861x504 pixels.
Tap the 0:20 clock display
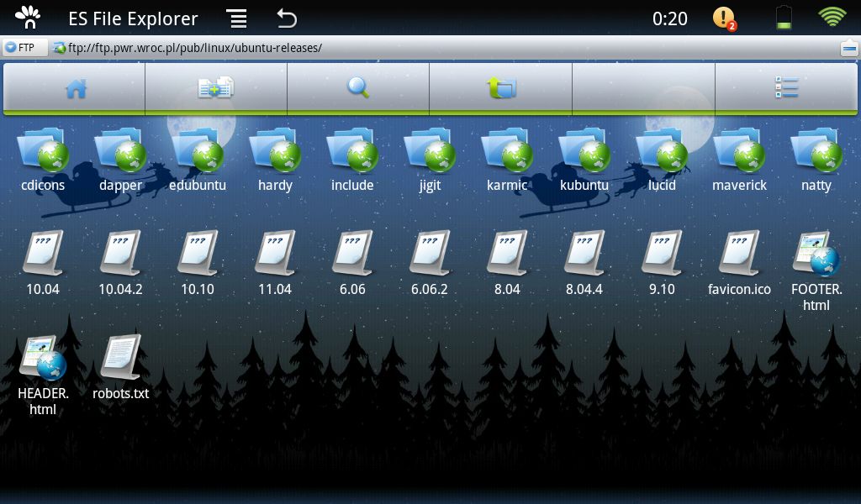[x=669, y=18]
